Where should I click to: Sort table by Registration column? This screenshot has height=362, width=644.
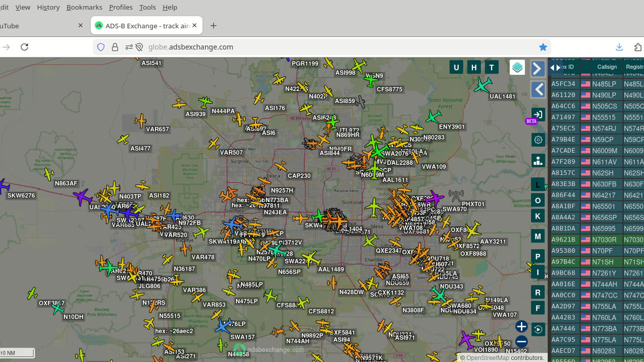coord(634,67)
